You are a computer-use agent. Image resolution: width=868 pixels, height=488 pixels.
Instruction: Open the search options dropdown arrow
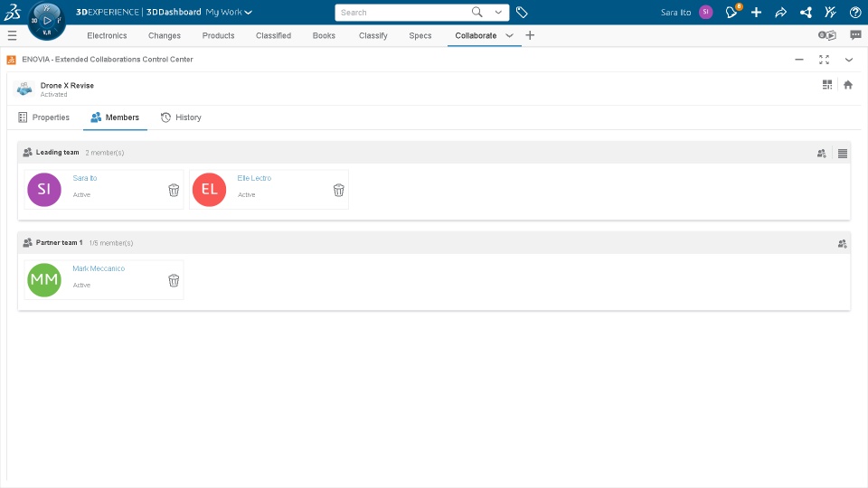(x=498, y=12)
